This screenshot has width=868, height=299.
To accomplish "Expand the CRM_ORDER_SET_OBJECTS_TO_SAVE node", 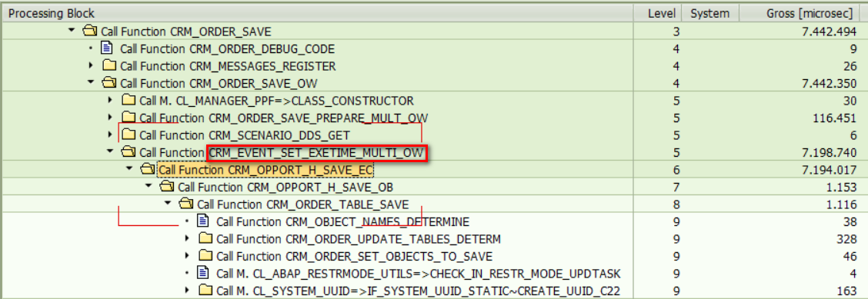I will tap(187, 256).
